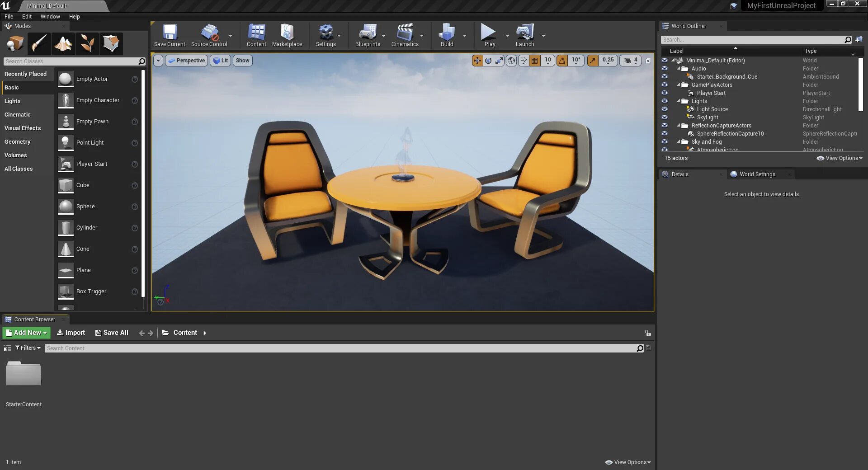Open Source Control toolbar icon

point(209,35)
